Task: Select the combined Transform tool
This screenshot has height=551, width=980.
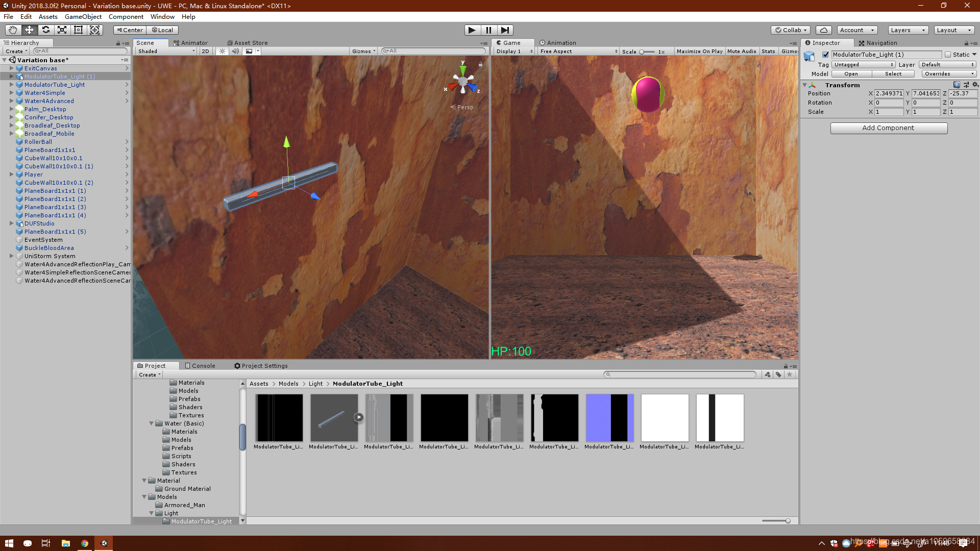Action: (94, 30)
